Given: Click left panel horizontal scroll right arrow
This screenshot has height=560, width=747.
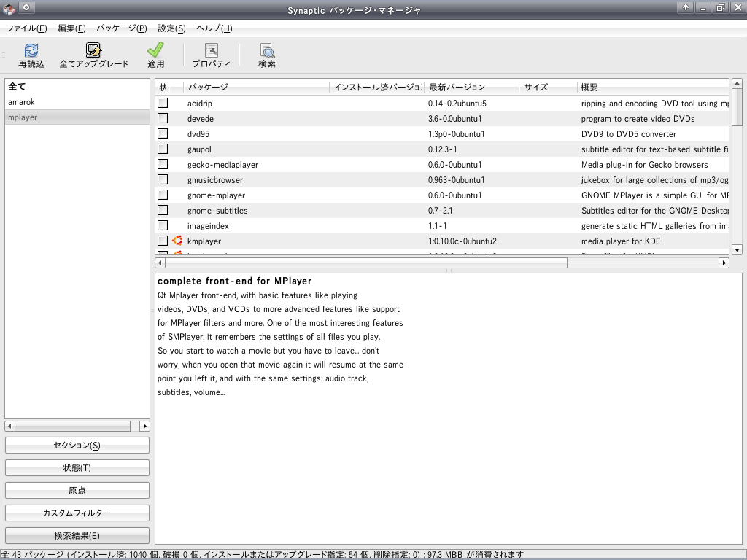Looking at the screenshot, I should tap(145, 426).
